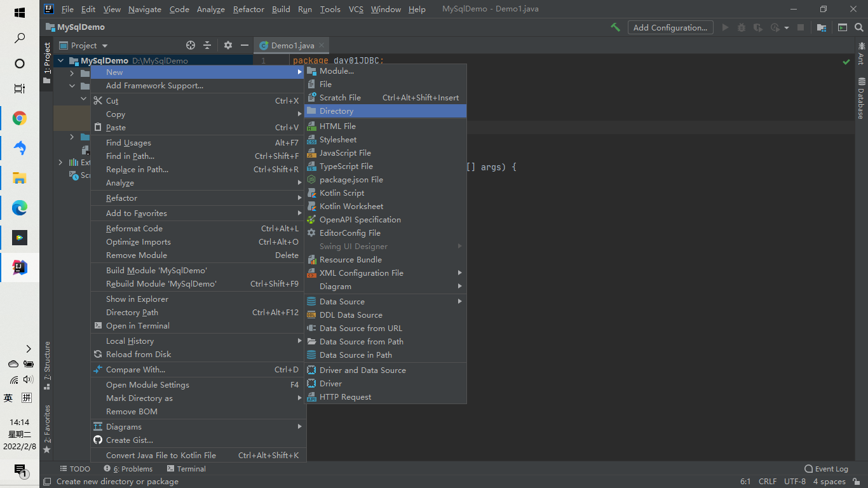
Task: Open Windows notification center icon
Action: tap(21, 471)
